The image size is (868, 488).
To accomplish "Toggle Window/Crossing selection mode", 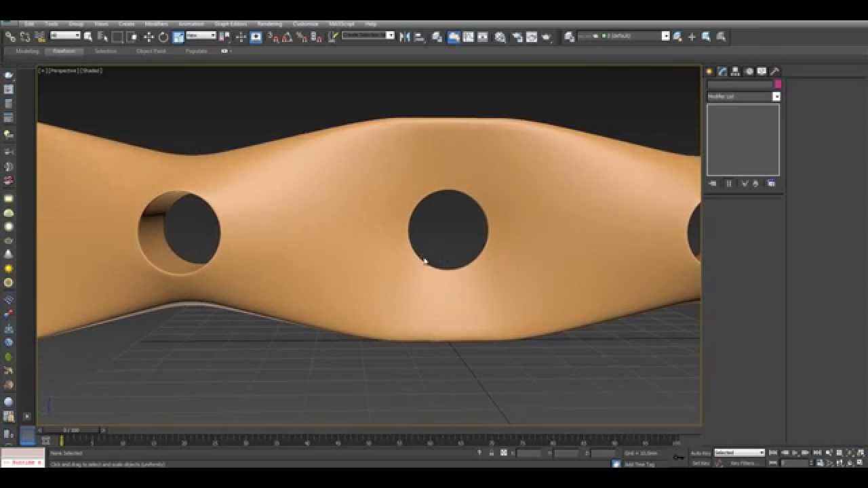I will coord(132,37).
